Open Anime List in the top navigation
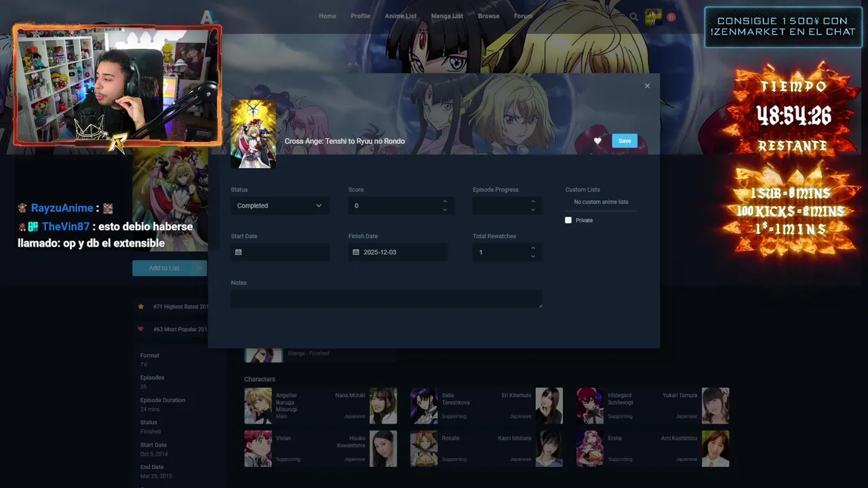Viewport: 868px width, 488px height. pos(401,16)
